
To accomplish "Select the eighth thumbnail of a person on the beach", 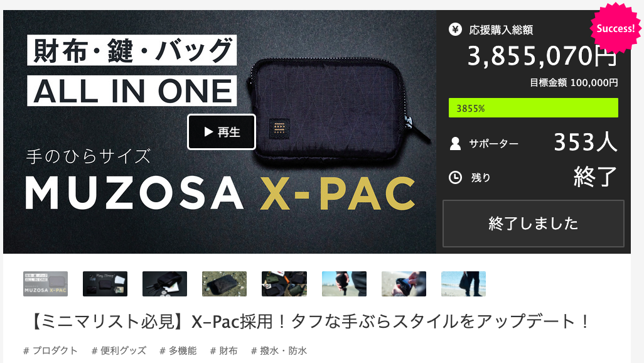I will (x=463, y=284).
